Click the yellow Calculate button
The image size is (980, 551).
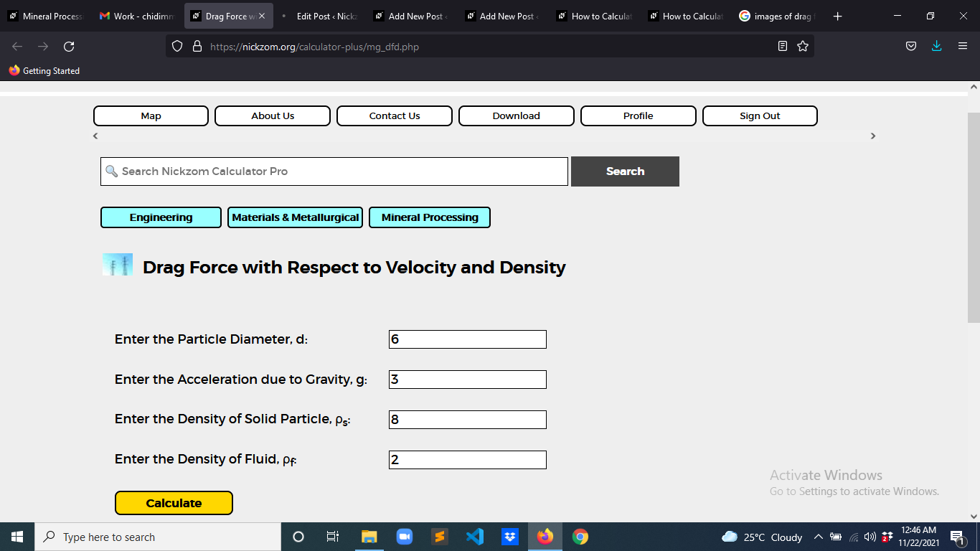[x=174, y=503]
